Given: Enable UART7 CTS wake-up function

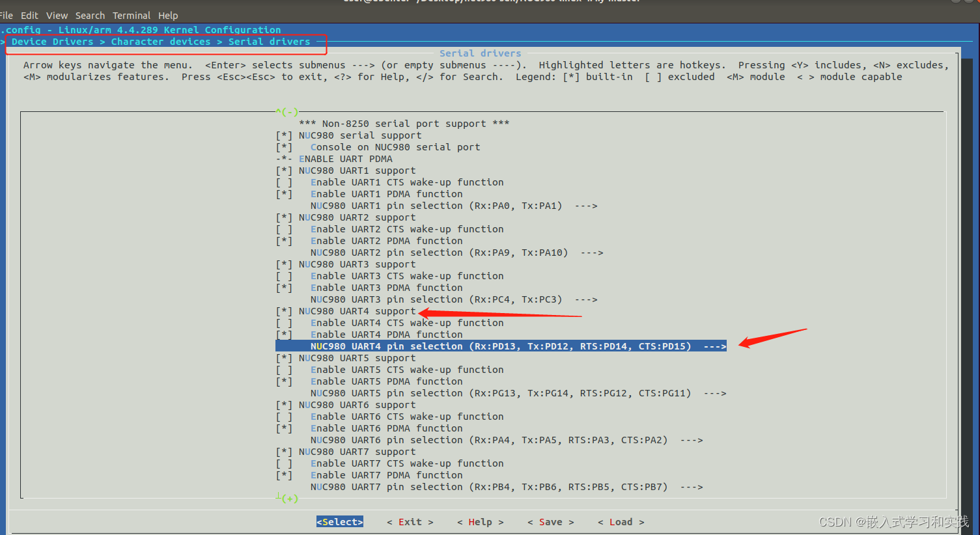Looking at the screenshot, I should [x=284, y=463].
